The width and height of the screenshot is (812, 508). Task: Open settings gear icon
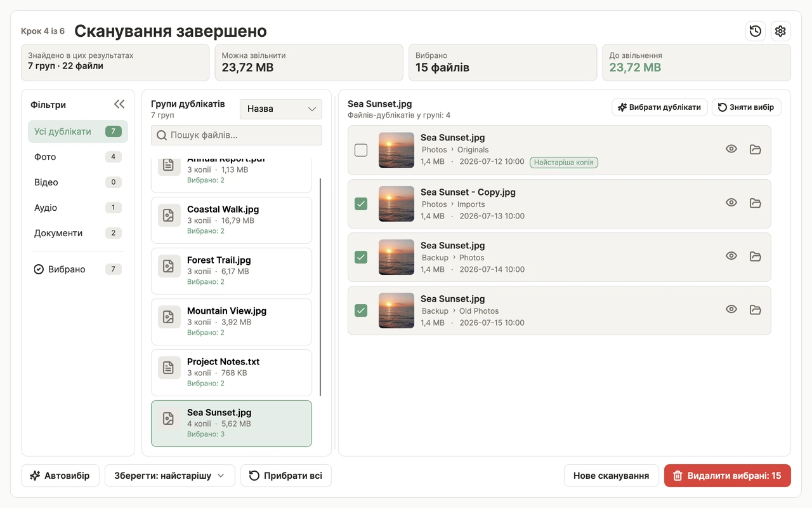pyautogui.click(x=780, y=31)
